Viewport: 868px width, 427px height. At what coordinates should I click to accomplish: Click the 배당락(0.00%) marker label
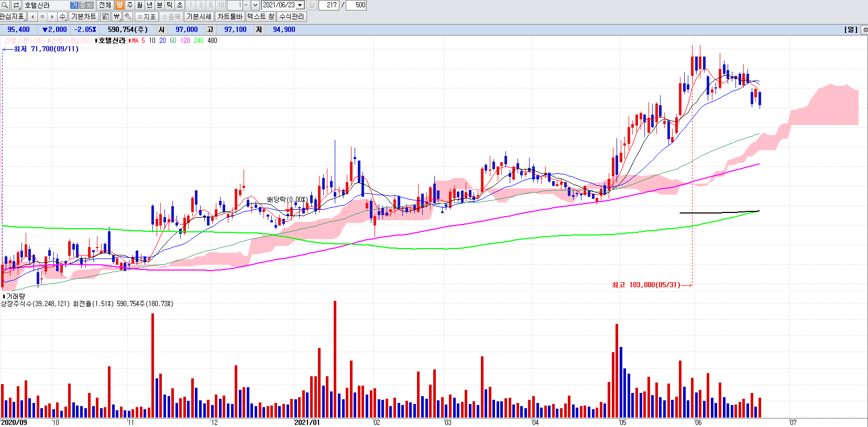288,199
